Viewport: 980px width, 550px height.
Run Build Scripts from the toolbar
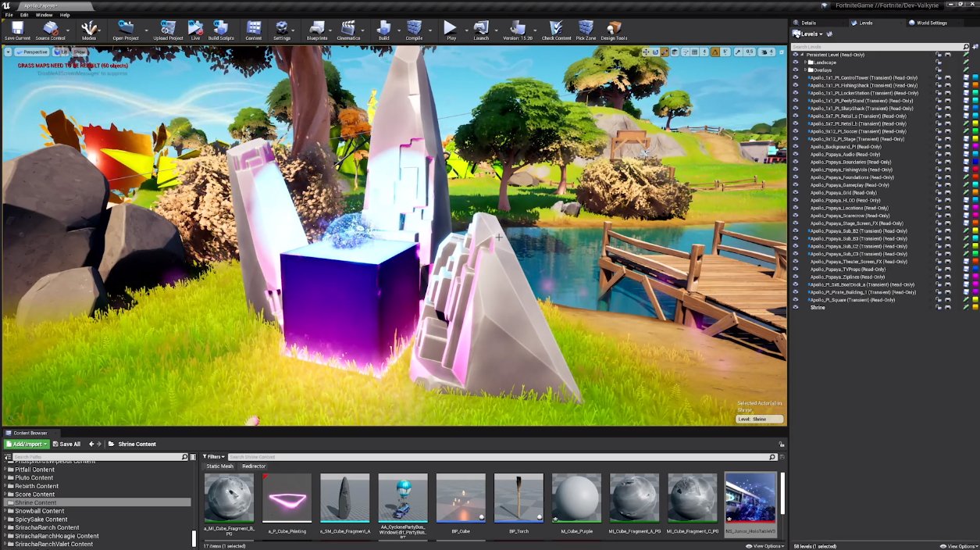click(221, 30)
